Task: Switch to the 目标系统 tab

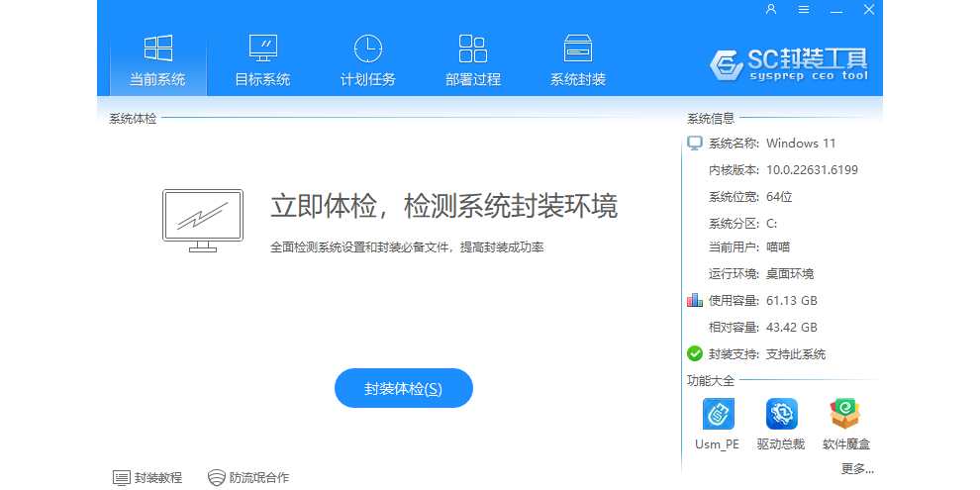Action: coord(262,61)
